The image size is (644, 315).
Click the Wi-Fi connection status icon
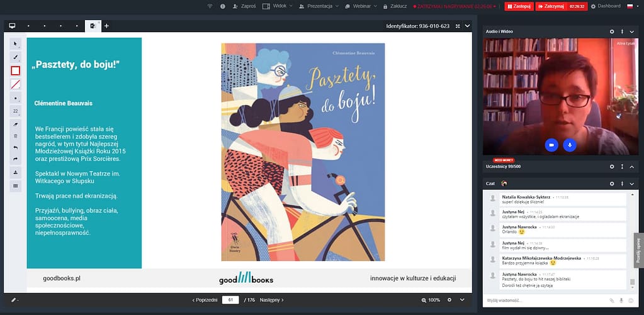210,6
